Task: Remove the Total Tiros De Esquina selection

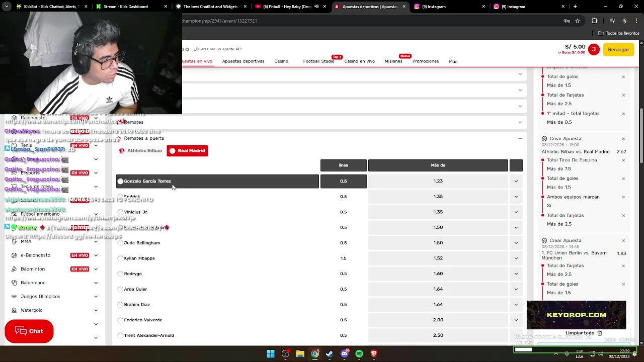Action: pyautogui.click(x=623, y=160)
